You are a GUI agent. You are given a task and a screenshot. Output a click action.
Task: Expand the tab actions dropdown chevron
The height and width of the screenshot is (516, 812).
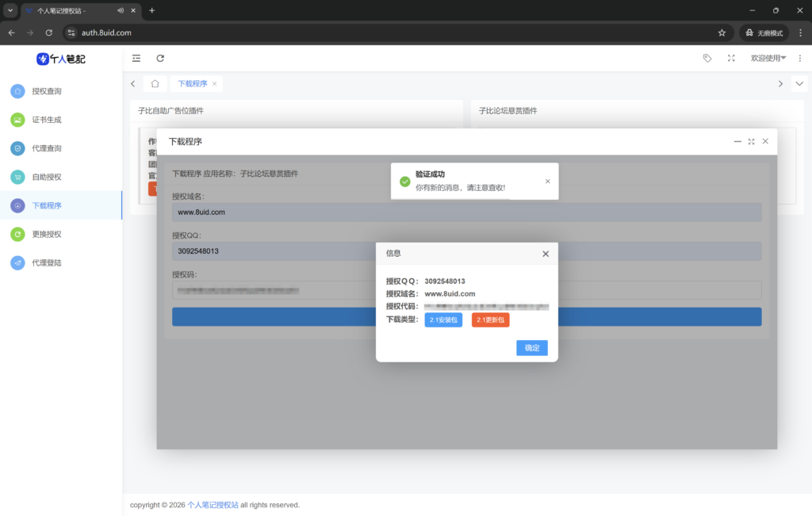(799, 84)
